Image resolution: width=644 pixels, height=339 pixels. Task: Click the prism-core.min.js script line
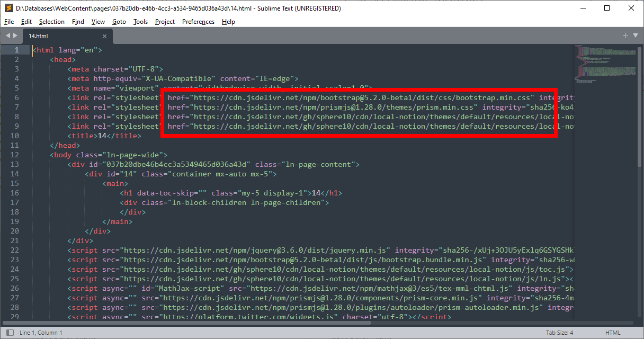(x=320, y=298)
